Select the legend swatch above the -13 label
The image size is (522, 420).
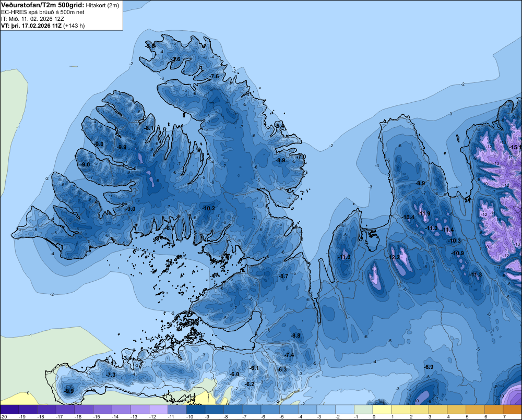pyautogui.click(x=140, y=409)
